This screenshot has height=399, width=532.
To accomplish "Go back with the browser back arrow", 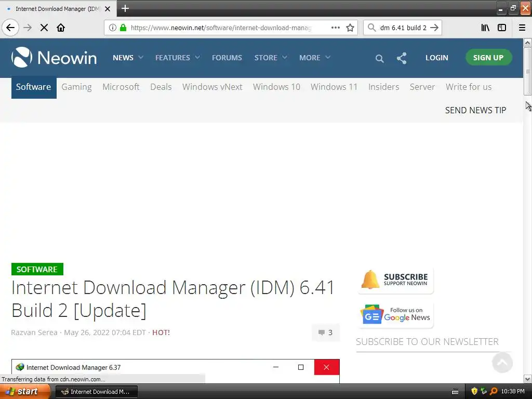I will [x=10, y=28].
